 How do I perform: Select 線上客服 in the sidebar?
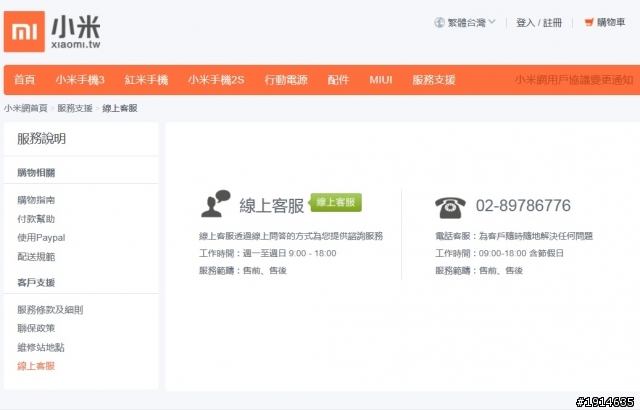[x=36, y=366]
